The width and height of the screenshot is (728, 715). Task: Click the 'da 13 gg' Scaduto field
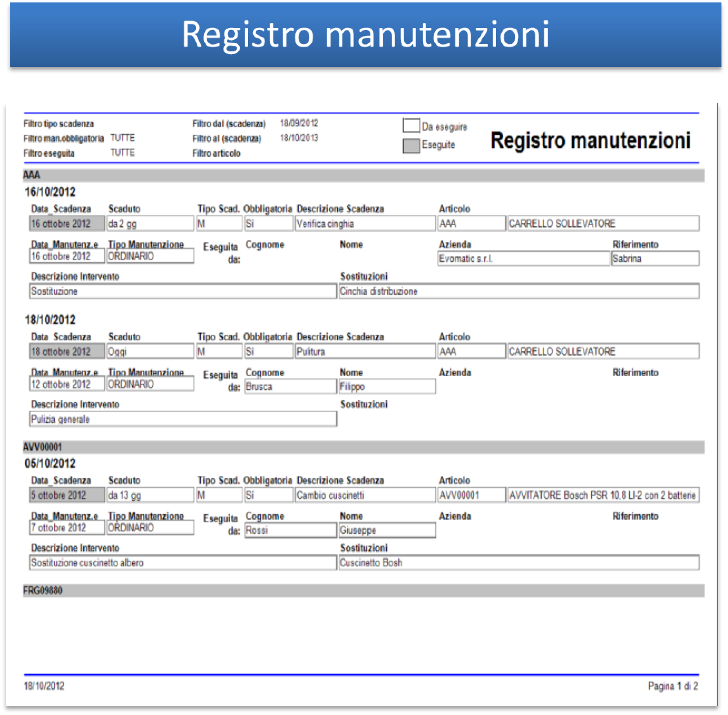[150, 495]
